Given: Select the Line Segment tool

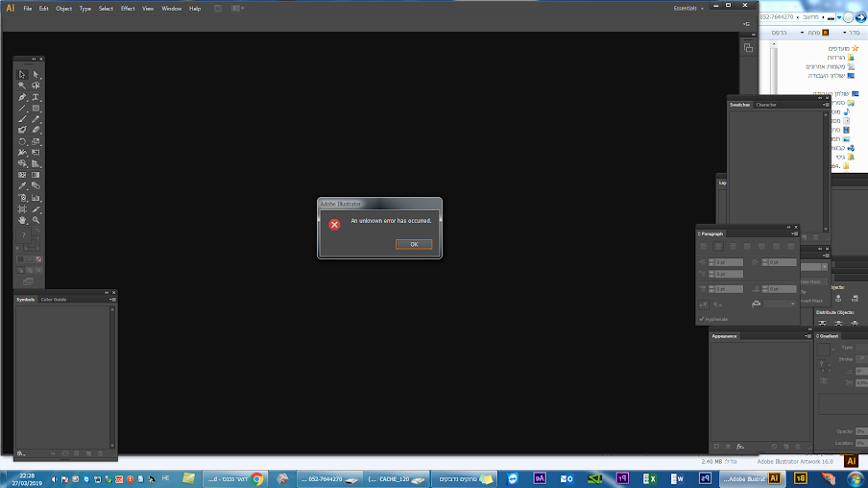Looking at the screenshot, I should click(22, 108).
